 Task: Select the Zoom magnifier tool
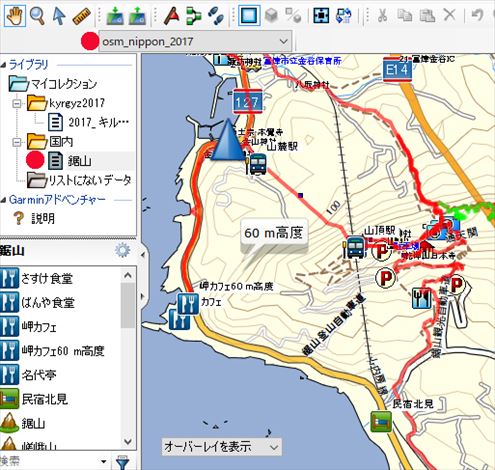pyautogui.click(x=37, y=15)
